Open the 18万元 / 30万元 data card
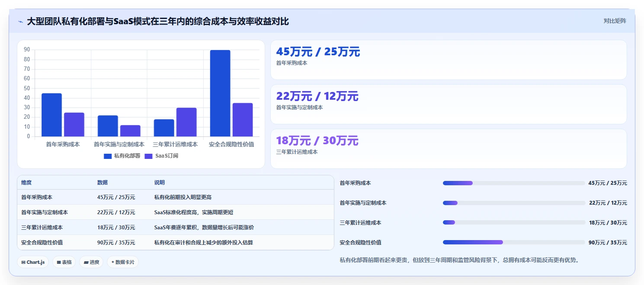Screen dimensions: 644x285 449,149
